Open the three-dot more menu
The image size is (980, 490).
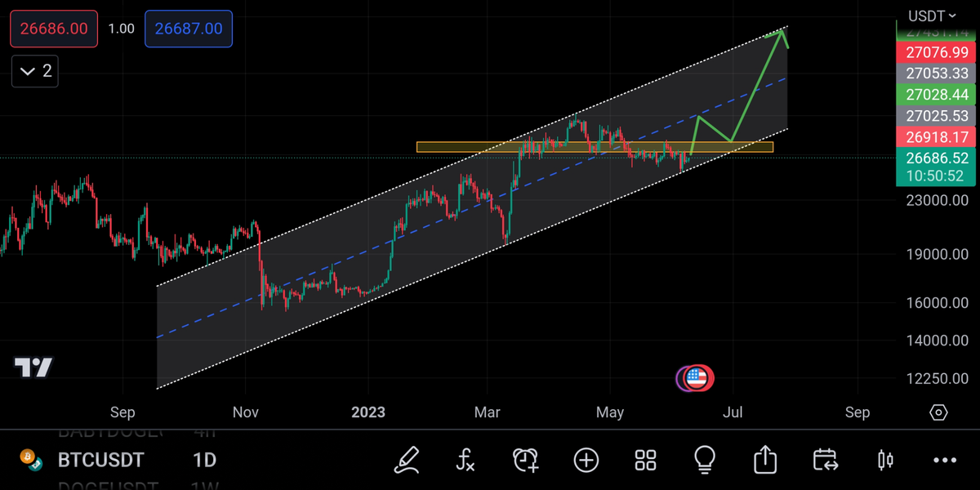point(944,461)
